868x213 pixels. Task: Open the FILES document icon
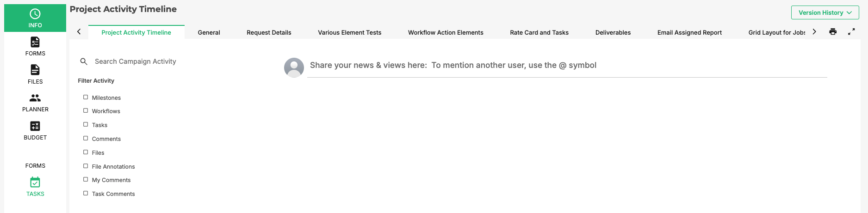pyautogui.click(x=35, y=70)
